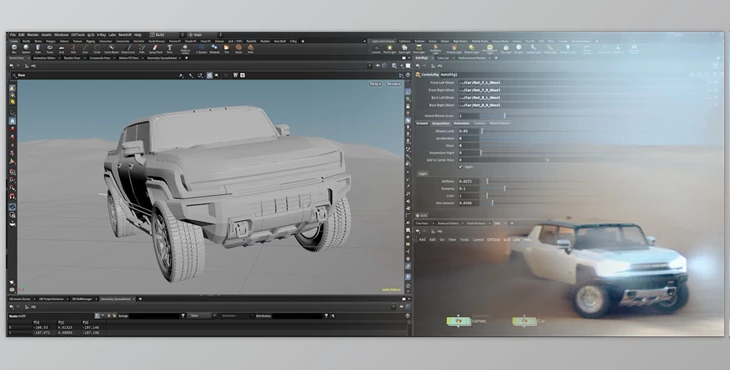Viewport: 730px width, 370px height.
Task: Open the Render menu in the main menu bar
Action: click(x=33, y=35)
